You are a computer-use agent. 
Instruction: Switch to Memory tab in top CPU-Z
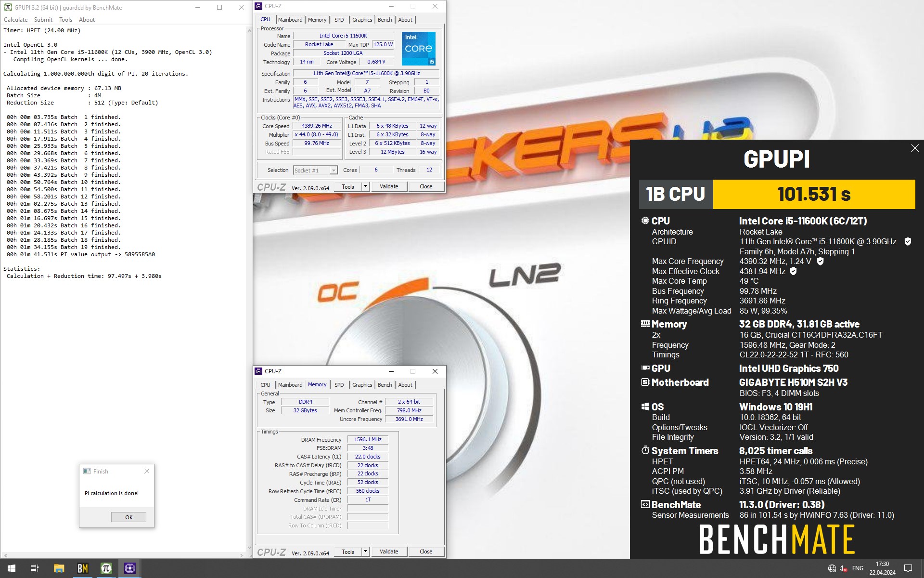[x=317, y=20]
